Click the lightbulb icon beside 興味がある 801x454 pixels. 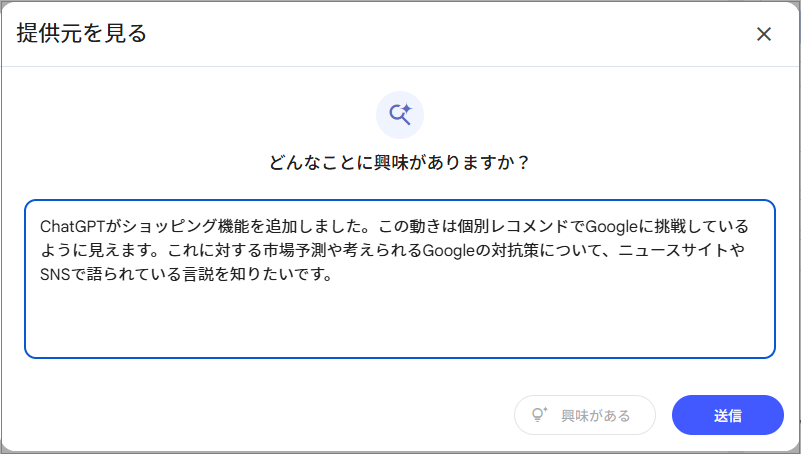click(x=539, y=415)
